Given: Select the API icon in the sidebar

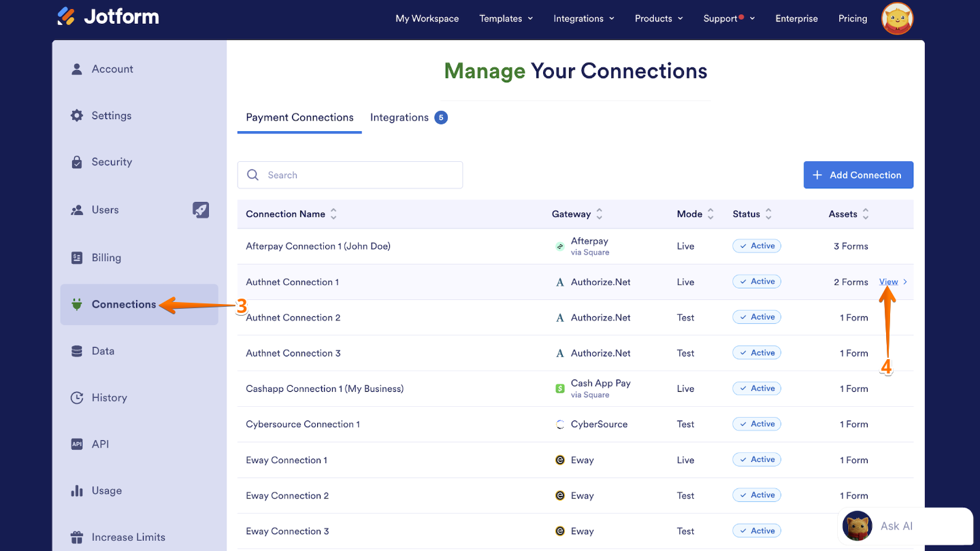Looking at the screenshot, I should tap(77, 444).
